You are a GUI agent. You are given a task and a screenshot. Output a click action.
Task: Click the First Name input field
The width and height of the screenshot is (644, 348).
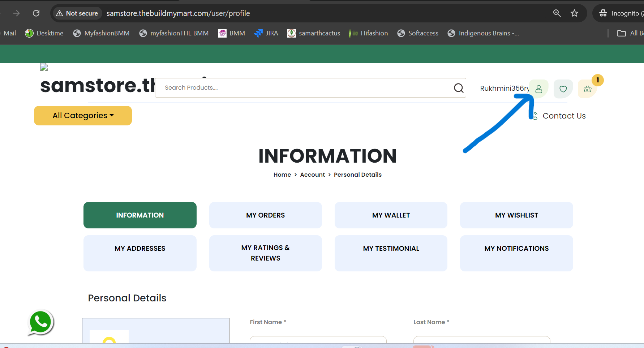(318, 340)
